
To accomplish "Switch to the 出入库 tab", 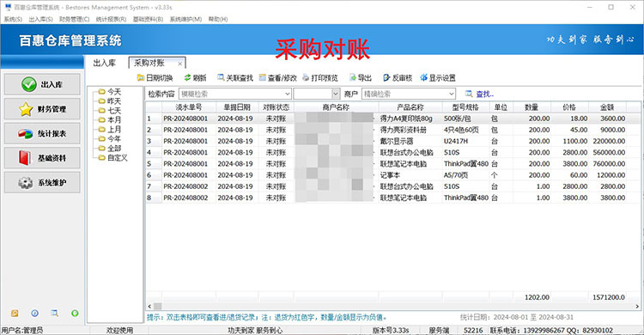I will click(104, 63).
